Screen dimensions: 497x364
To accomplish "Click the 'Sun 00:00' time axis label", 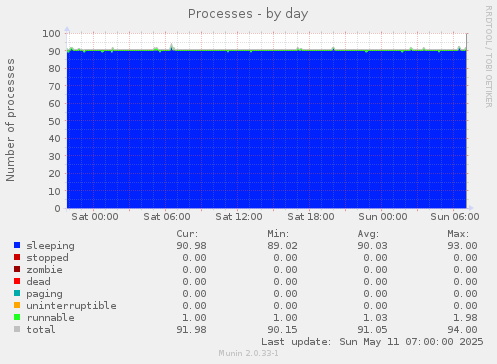I will 383,217.
